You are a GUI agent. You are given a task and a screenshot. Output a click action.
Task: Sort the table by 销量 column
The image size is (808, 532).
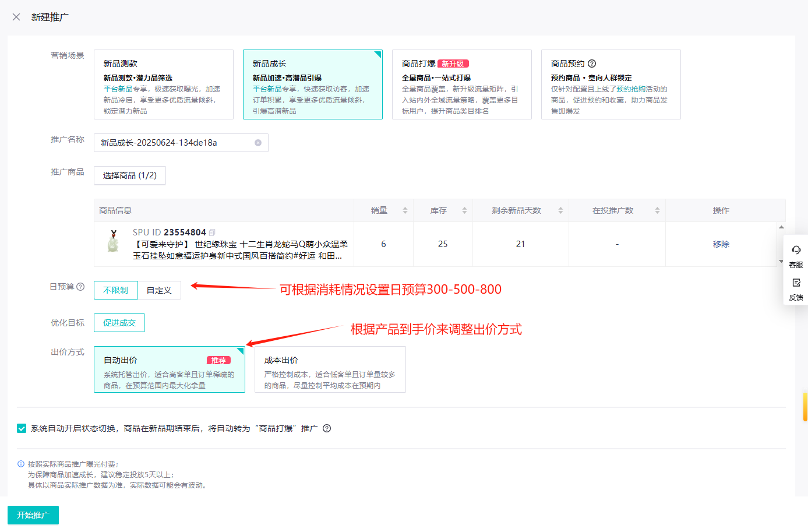pos(405,210)
